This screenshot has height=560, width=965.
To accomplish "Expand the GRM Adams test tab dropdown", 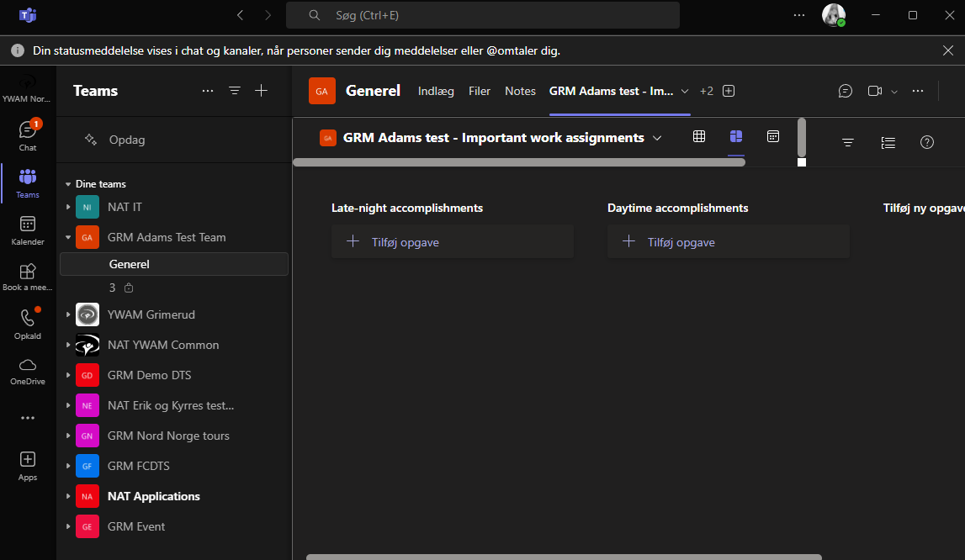I will pyautogui.click(x=684, y=92).
